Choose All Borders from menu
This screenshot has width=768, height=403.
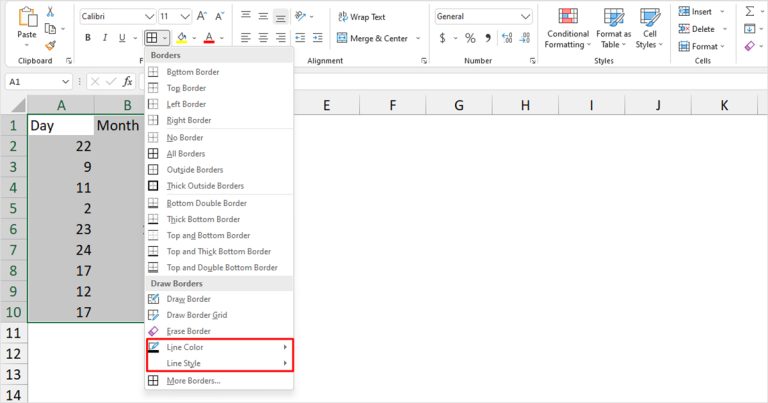[x=219, y=154]
